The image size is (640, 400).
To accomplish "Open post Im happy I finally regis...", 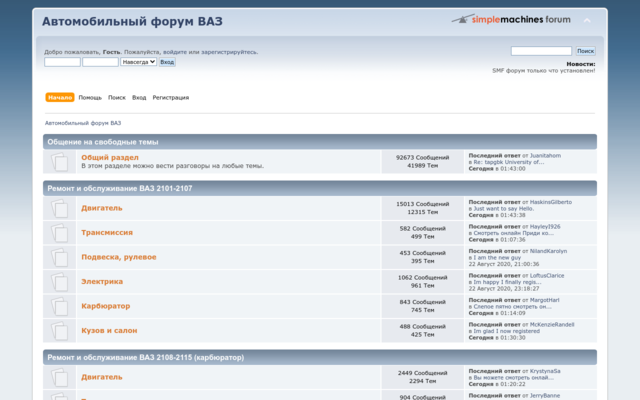I will tap(507, 282).
